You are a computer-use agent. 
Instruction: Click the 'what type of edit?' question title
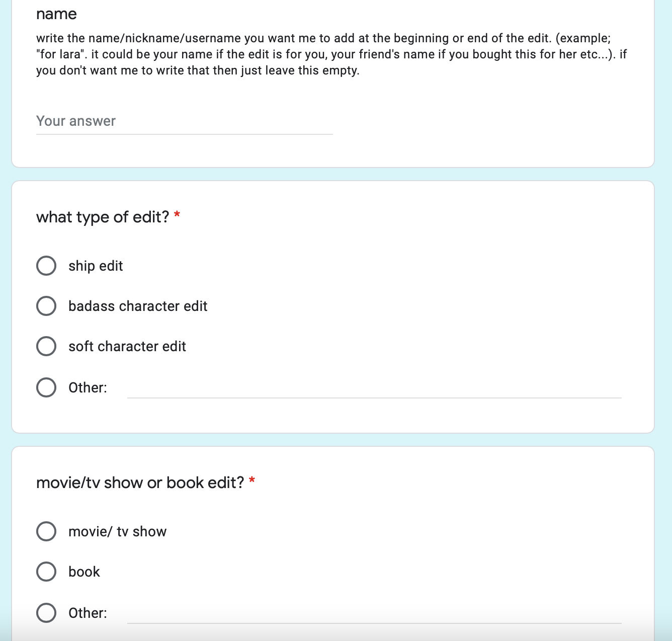point(103,217)
